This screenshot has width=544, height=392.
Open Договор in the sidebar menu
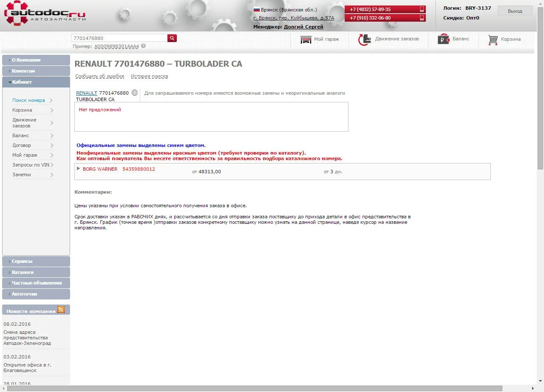point(22,145)
